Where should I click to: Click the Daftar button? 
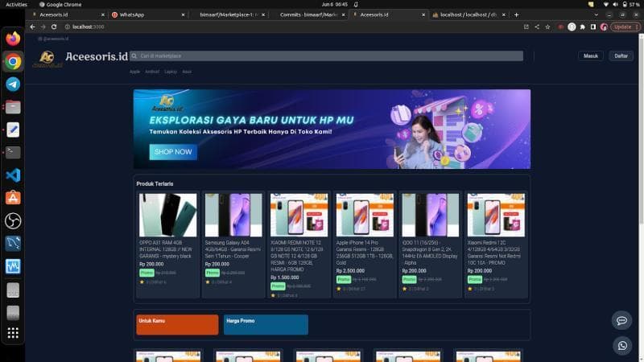click(621, 56)
